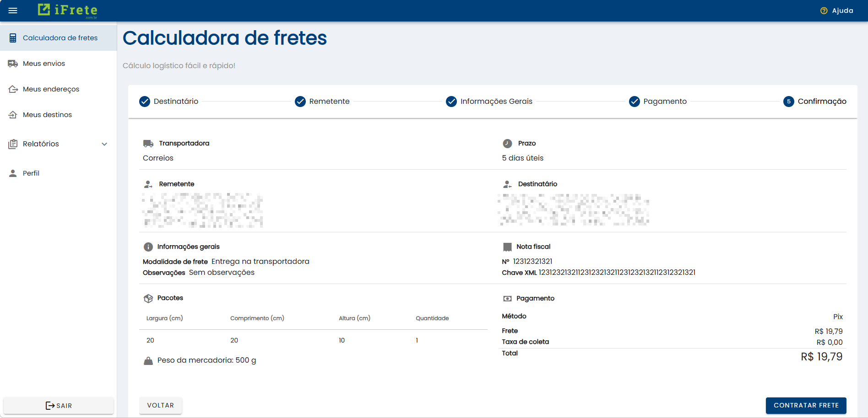
Task: Click the CONTRATAR FRETE button
Action: tap(806, 405)
